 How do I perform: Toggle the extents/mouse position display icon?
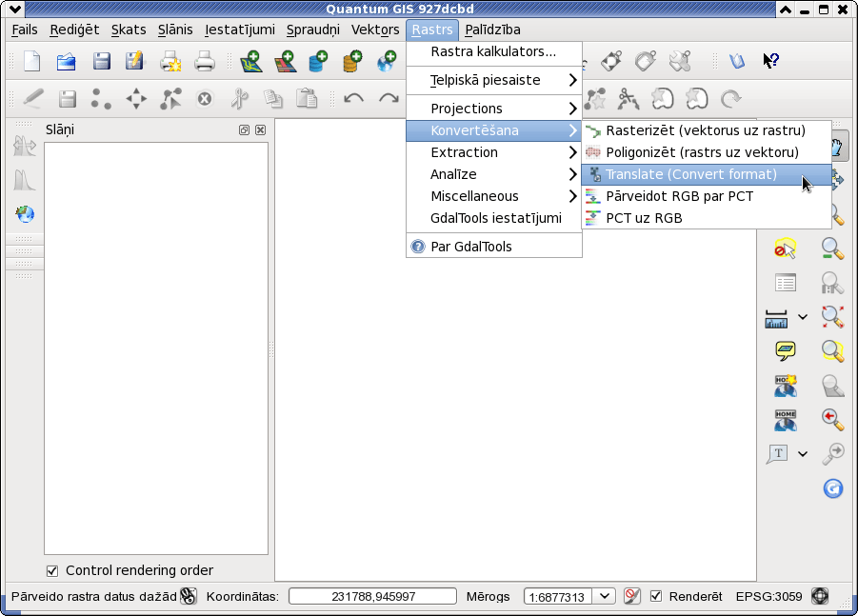(x=189, y=596)
